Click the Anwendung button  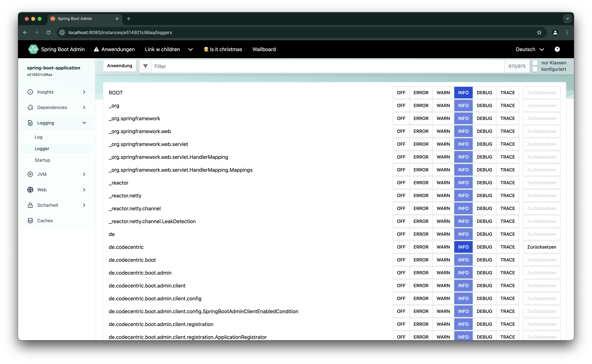(x=120, y=65)
